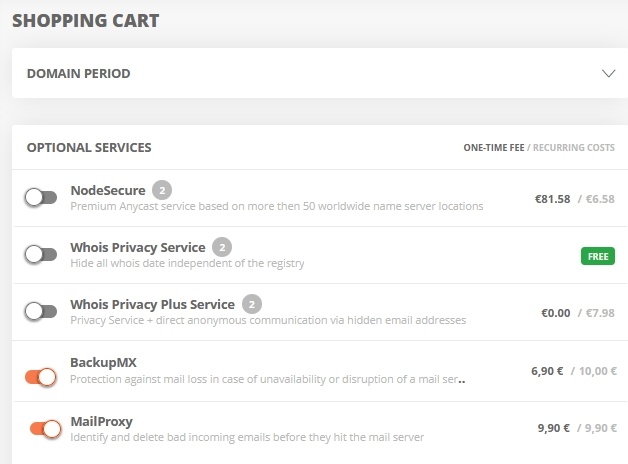628x464 pixels.
Task: Enable the NodeSecure toggle switch
Action: click(x=41, y=198)
